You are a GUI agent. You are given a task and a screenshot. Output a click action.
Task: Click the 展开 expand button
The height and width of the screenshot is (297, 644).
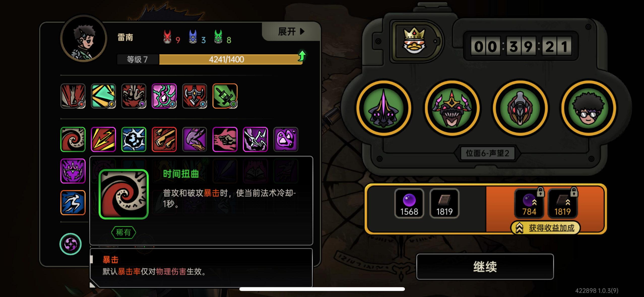coord(291,31)
